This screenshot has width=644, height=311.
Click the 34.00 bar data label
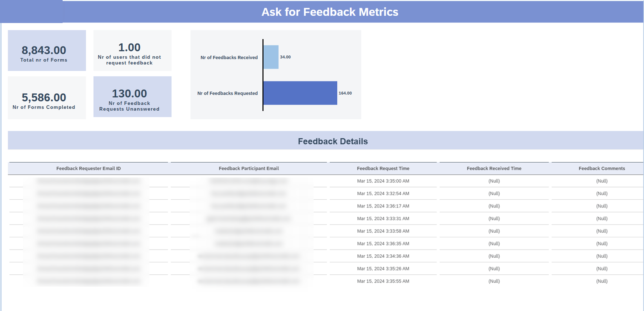tap(285, 57)
